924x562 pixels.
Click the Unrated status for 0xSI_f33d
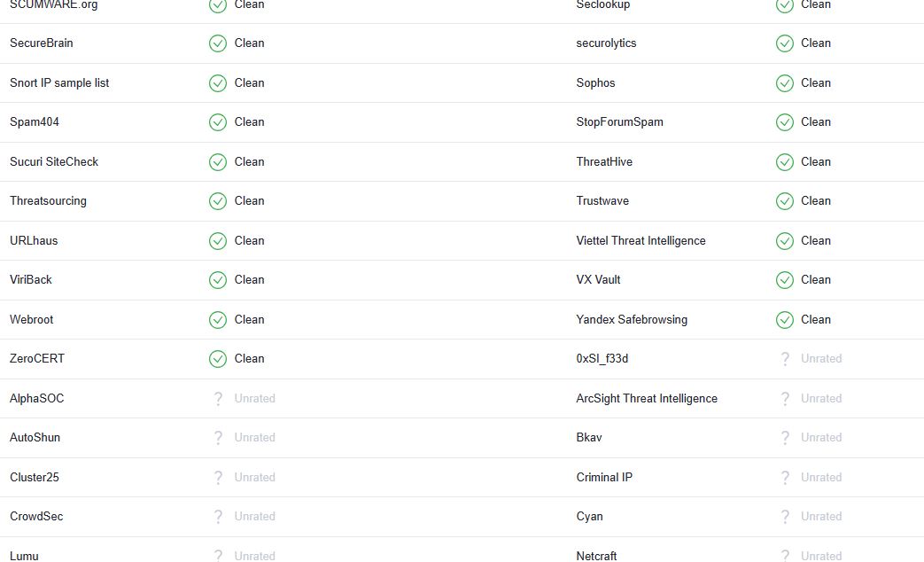(821, 358)
